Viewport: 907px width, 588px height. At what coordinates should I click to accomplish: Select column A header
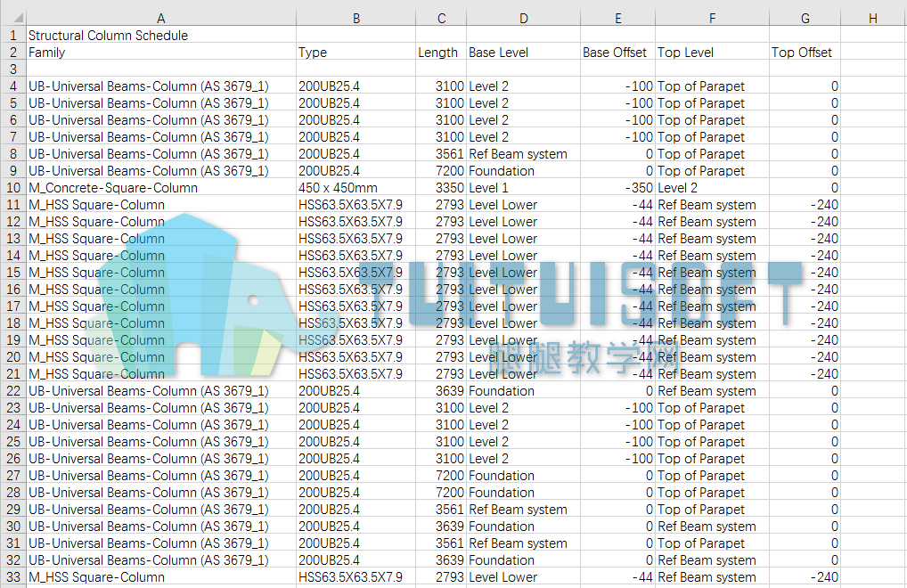(x=160, y=18)
